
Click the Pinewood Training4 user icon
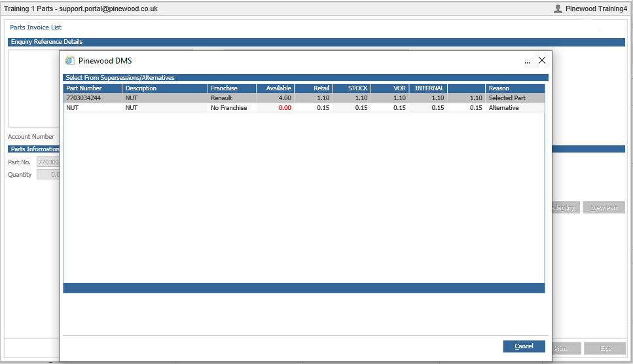[558, 9]
